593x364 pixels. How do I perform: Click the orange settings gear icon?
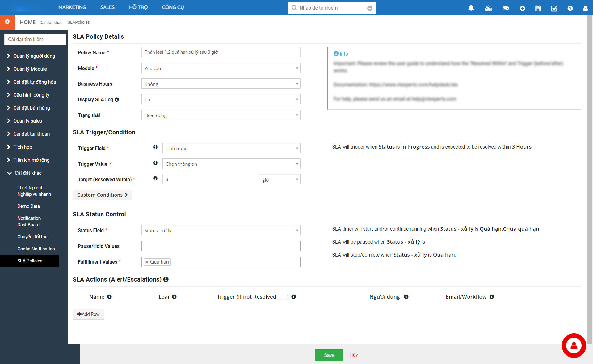click(7, 22)
